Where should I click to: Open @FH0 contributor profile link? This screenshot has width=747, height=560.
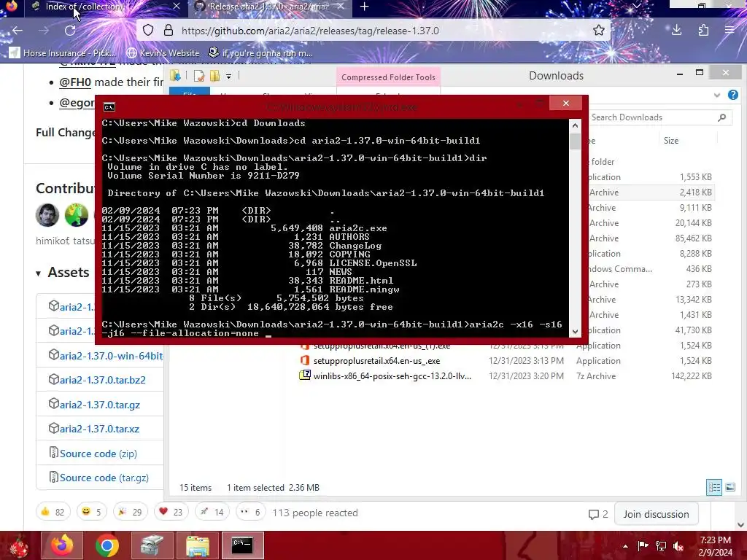[75, 82]
